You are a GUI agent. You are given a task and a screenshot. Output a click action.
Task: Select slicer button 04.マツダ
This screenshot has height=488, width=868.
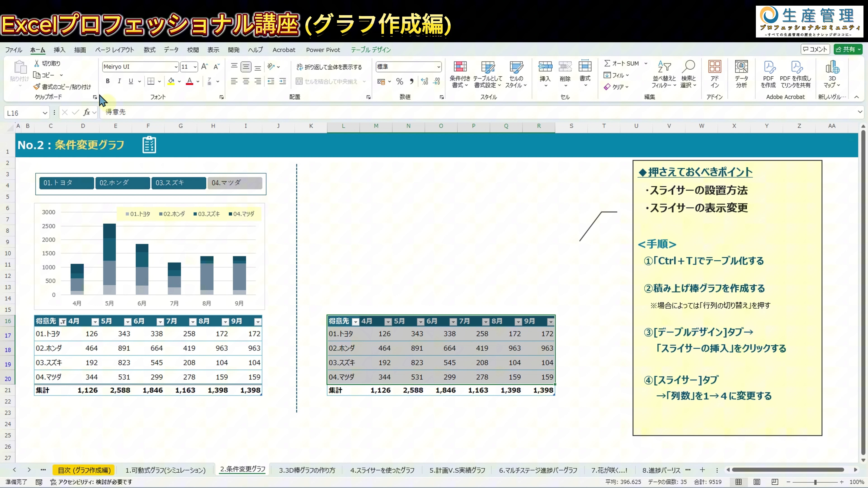coord(235,183)
